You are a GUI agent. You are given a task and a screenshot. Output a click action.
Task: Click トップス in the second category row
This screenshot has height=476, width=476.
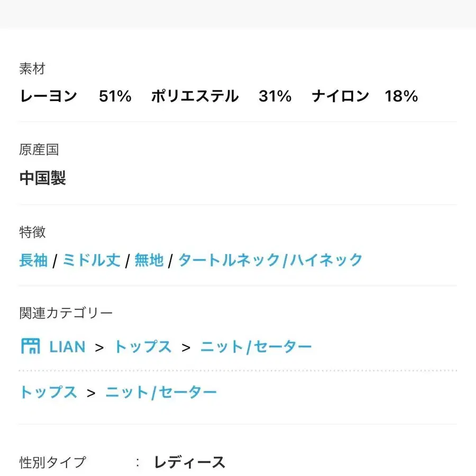pyautogui.click(x=49, y=392)
